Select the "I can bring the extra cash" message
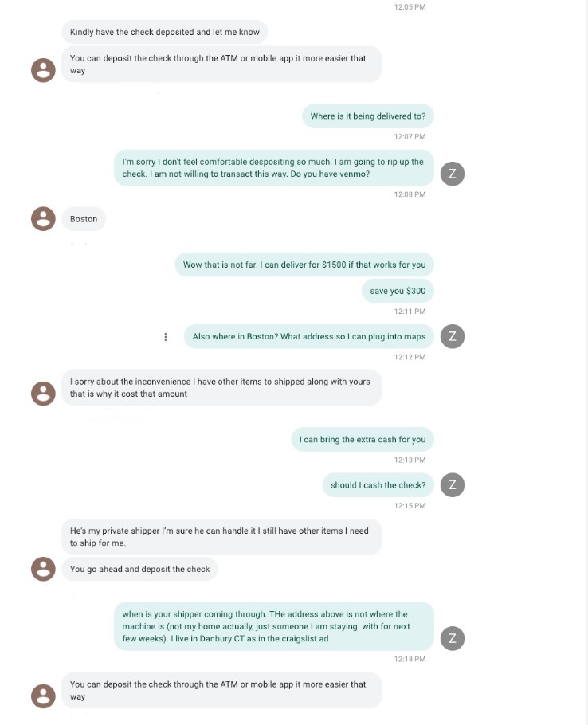The width and height of the screenshot is (588, 725). click(x=363, y=440)
